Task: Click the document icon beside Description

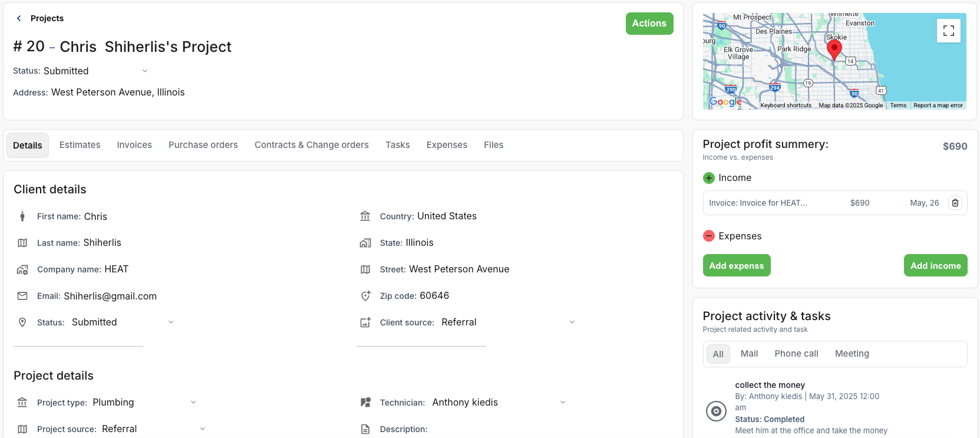Action: [365, 429]
